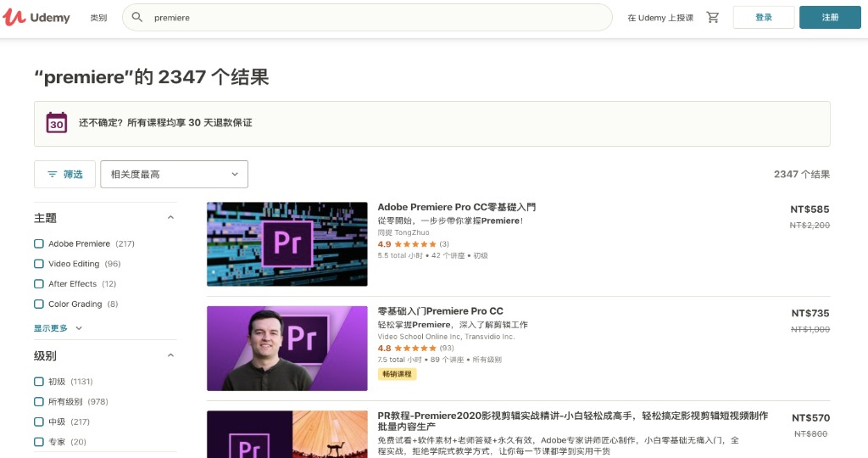
Task: Click price NT$570
Action: point(810,418)
